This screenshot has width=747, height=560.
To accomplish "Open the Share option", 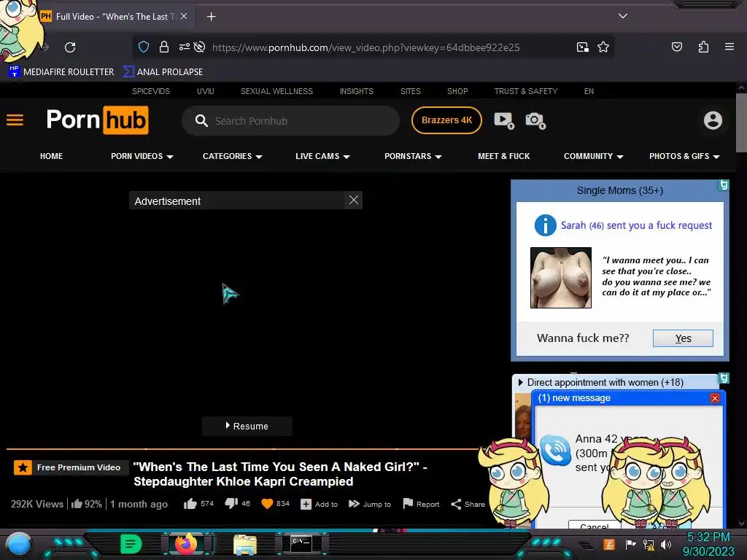I will point(468,504).
